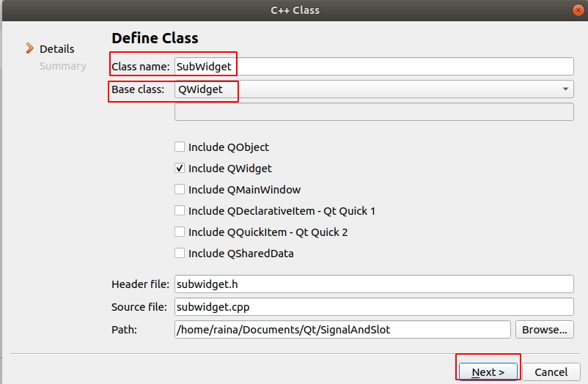Screen dimensions: 588x384
Task: Click the Browse... button
Action: pos(545,330)
